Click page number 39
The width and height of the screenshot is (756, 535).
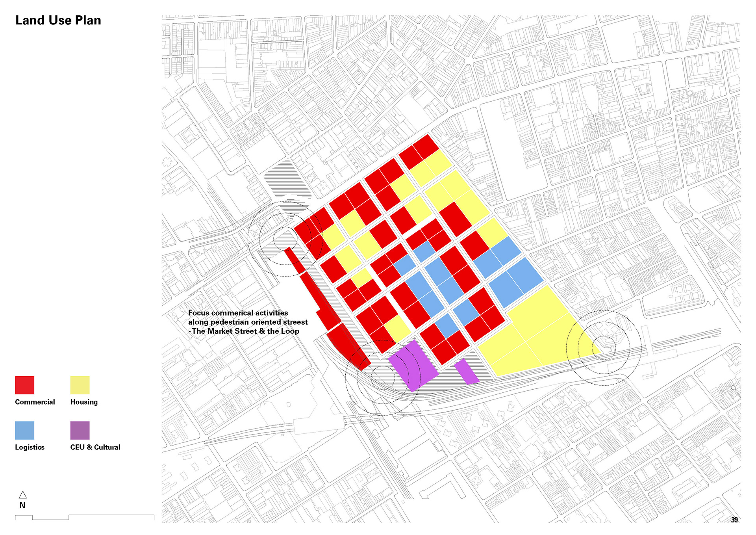[x=734, y=520]
